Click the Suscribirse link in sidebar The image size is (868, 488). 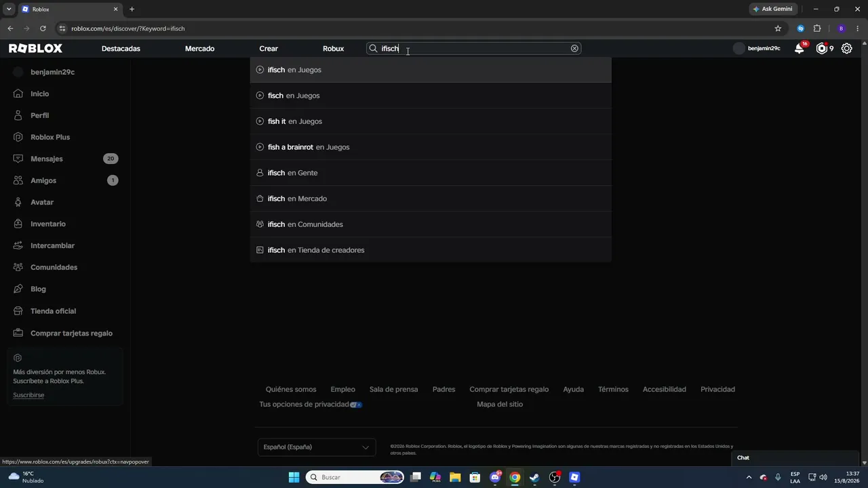tap(28, 395)
